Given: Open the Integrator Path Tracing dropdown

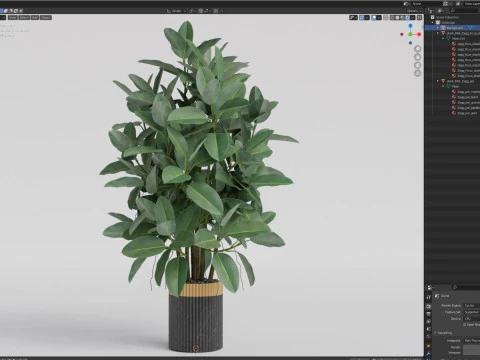Looking at the screenshot, I should [472, 341].
